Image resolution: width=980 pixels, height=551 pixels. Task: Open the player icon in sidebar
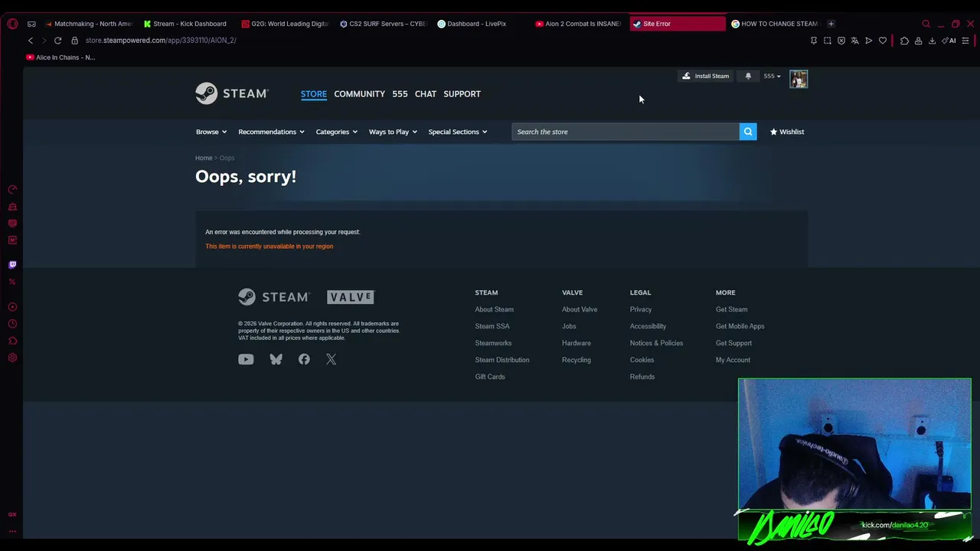12,307
